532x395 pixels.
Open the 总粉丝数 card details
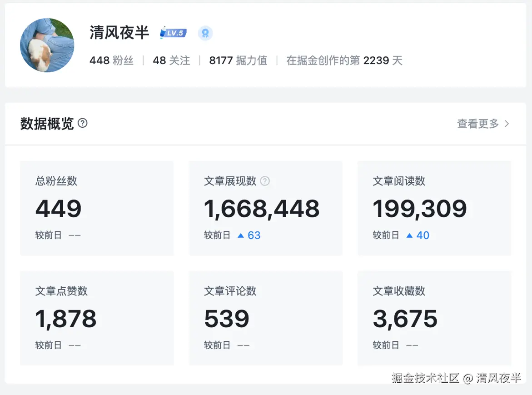pos(96,208)
